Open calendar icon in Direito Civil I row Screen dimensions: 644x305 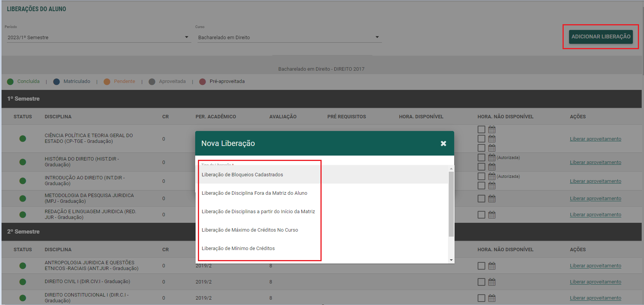click(492, 282)
